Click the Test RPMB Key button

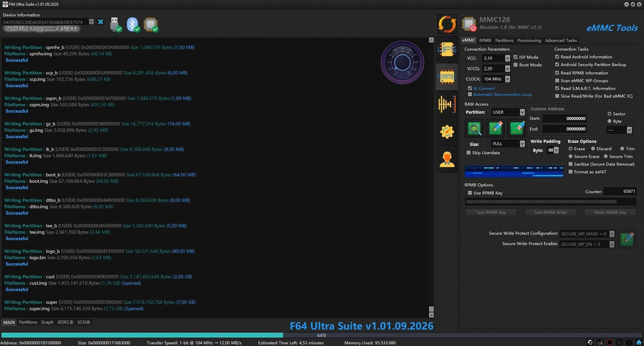(491, 212)
